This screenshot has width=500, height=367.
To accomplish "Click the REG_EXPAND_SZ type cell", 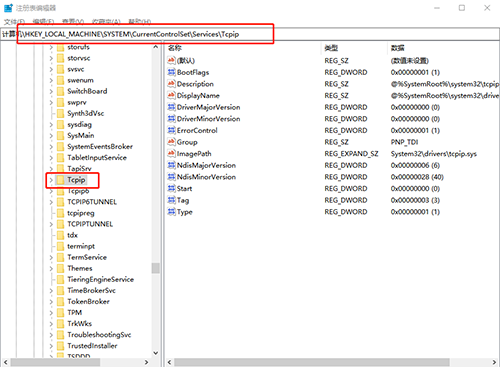I will tap(351, 154).
